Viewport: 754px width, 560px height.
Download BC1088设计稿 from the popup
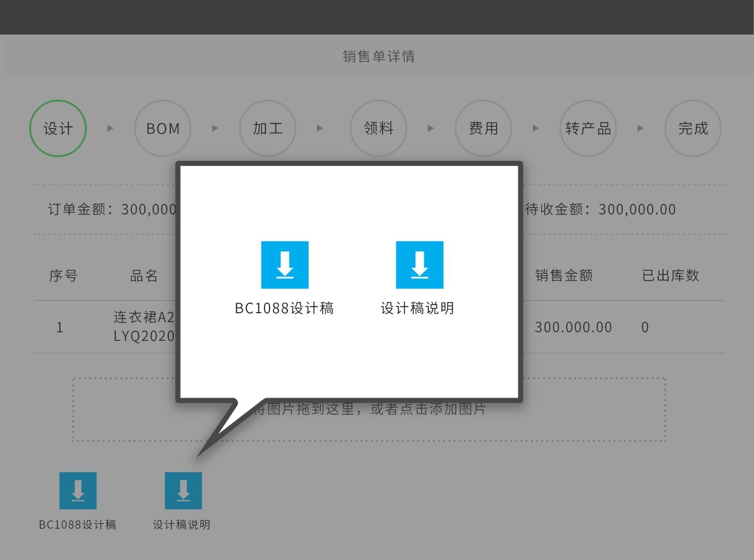285,265
